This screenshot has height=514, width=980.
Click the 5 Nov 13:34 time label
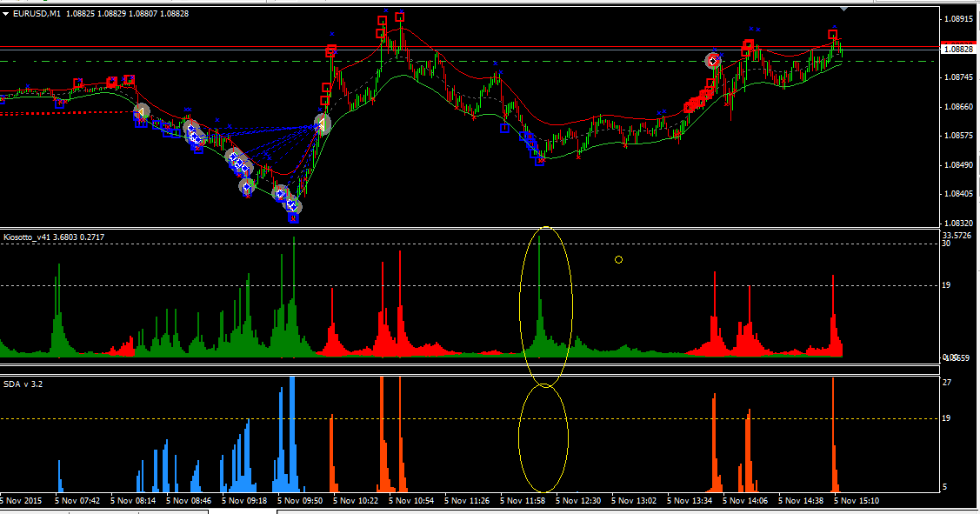click(x=690, y=500)
